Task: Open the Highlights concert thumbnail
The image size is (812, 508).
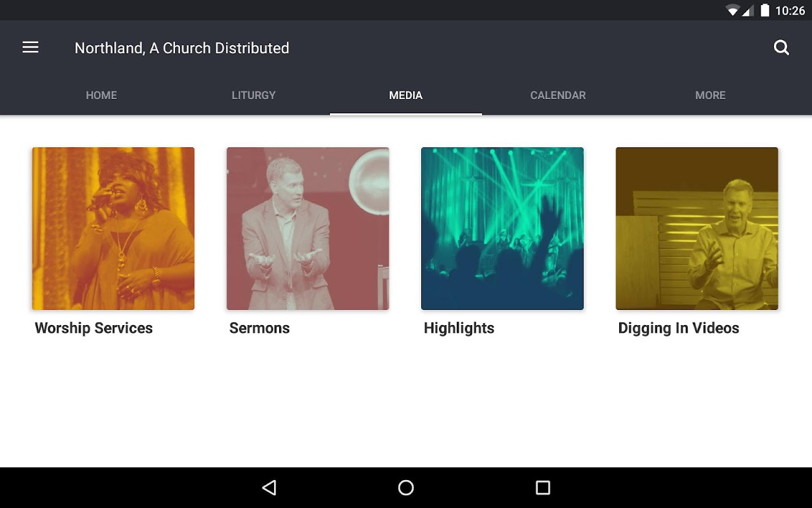Action: coord(502,229)
